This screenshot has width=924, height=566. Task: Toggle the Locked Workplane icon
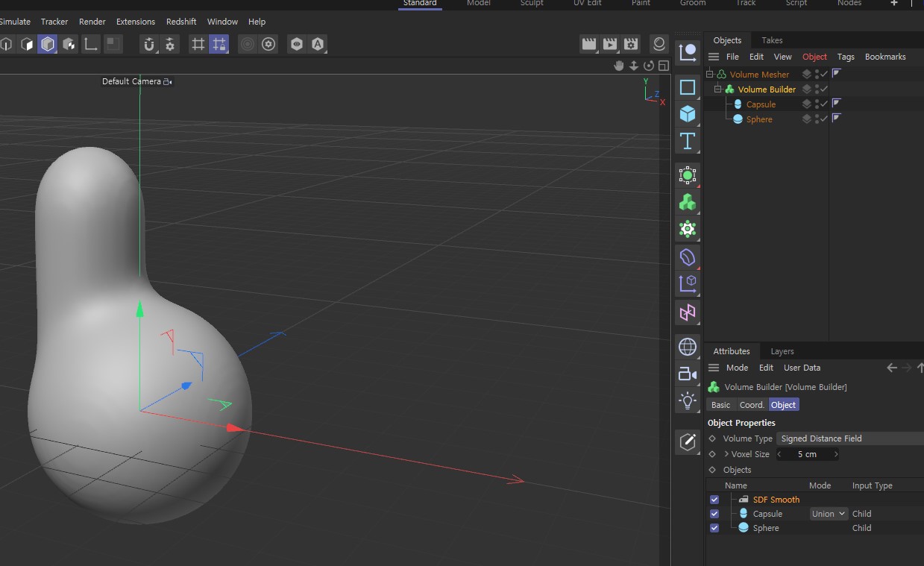[x=219, y=44]
